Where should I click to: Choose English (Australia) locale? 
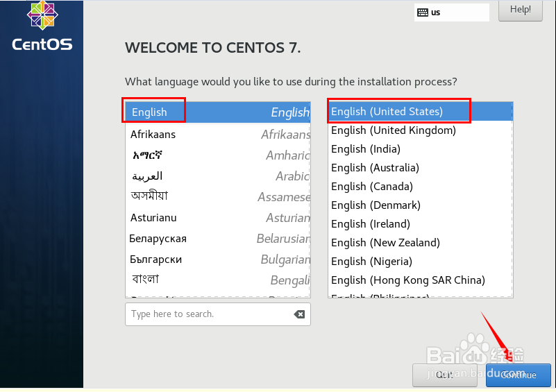tap(420, 168)
